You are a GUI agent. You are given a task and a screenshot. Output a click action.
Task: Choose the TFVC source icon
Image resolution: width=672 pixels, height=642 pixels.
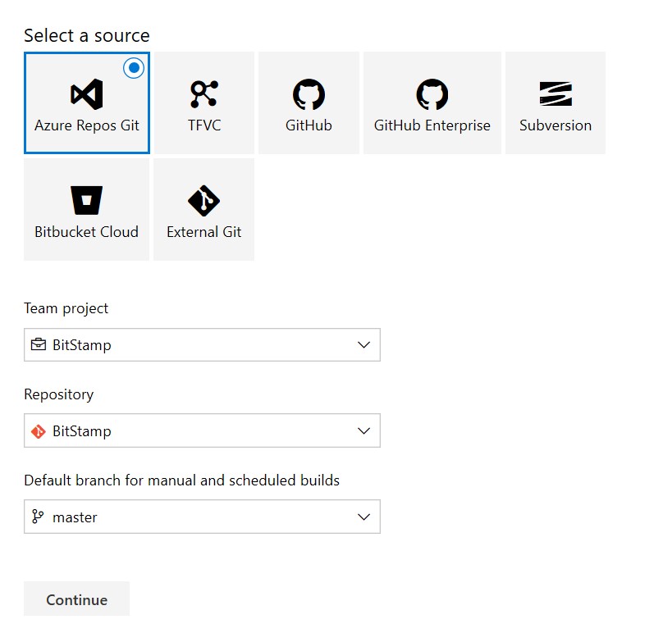coord(204,94)
